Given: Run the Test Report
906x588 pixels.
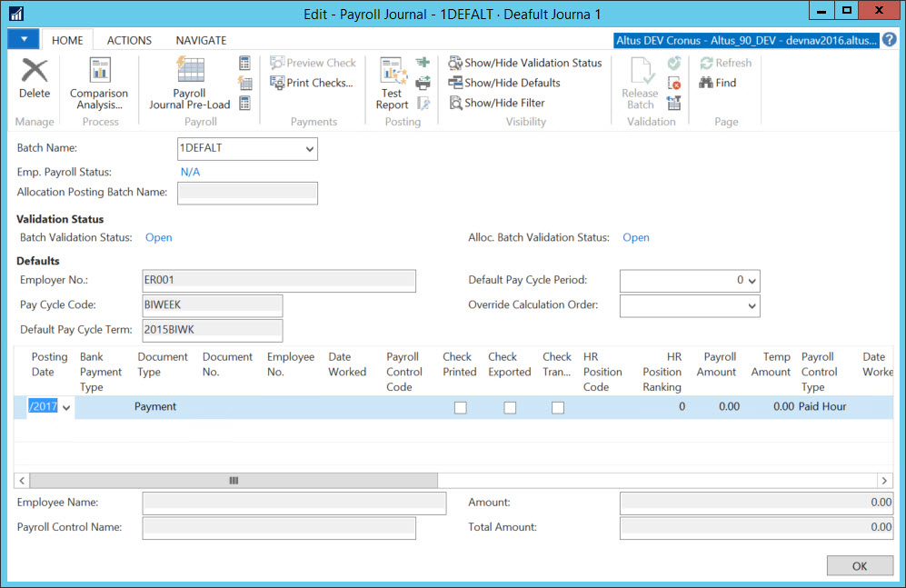Looking at the screenshot, I should click(x=392, y=82).
